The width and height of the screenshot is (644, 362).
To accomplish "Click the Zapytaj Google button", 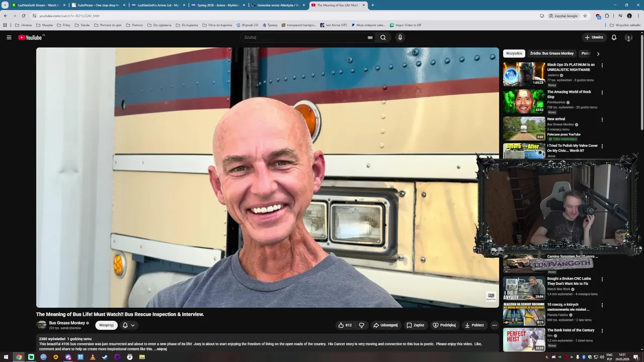I will [x=563, y=16].
